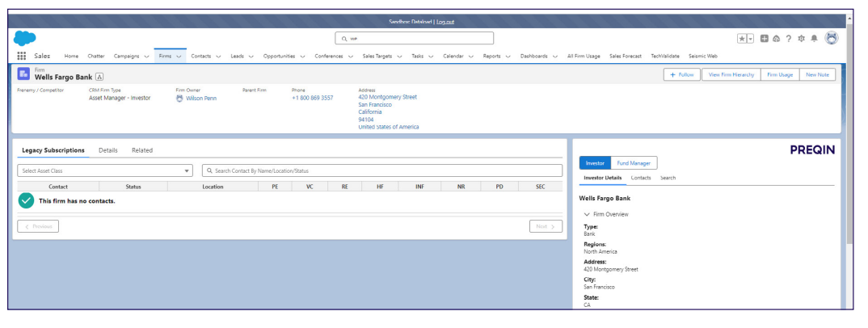Open the user profile avatar menu
868x328 pixels.
(832, 38)
